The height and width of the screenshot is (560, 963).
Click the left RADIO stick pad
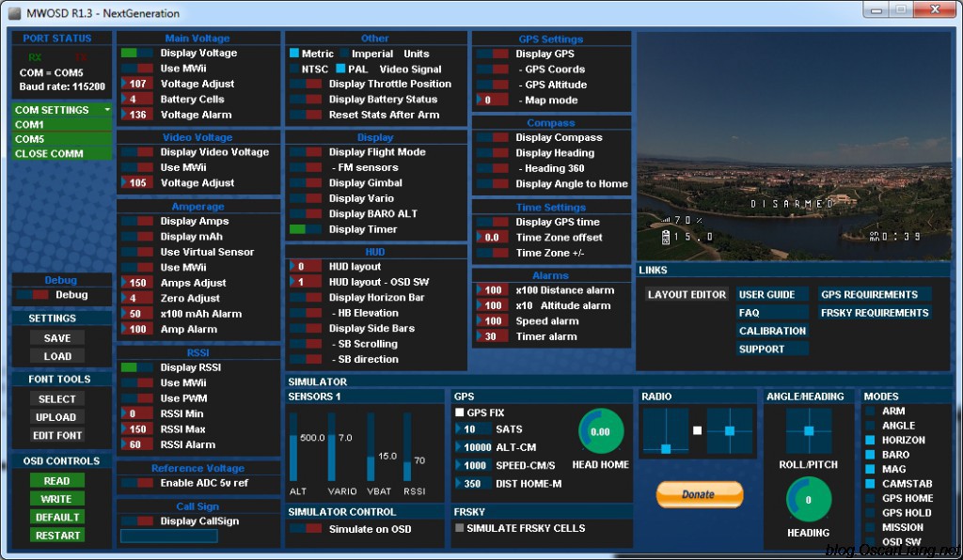(666, 431)
